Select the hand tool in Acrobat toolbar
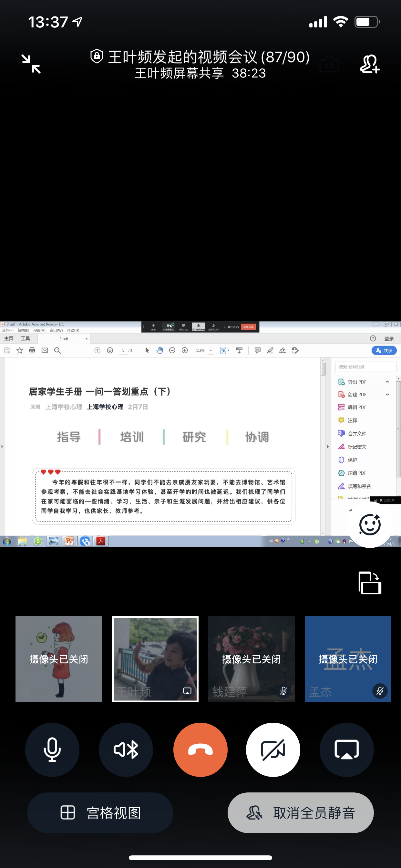This screenshot has height=868, width=401. (x=160, y=350)
